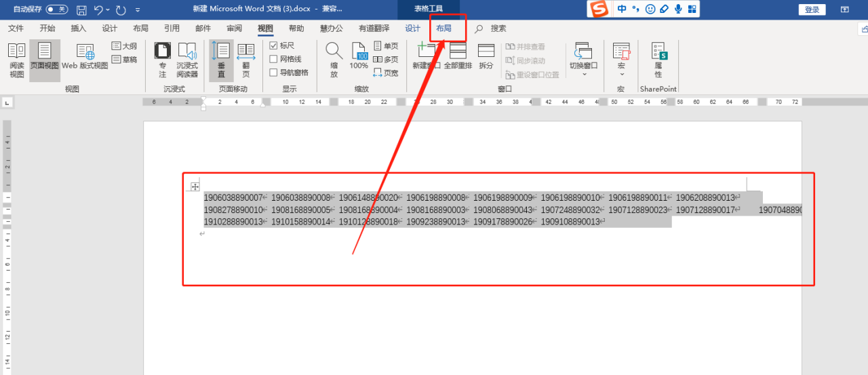Viewport: 868px width, 375px height.
Task: Open the 文件 File menu
Action: (x=16, y=28)
